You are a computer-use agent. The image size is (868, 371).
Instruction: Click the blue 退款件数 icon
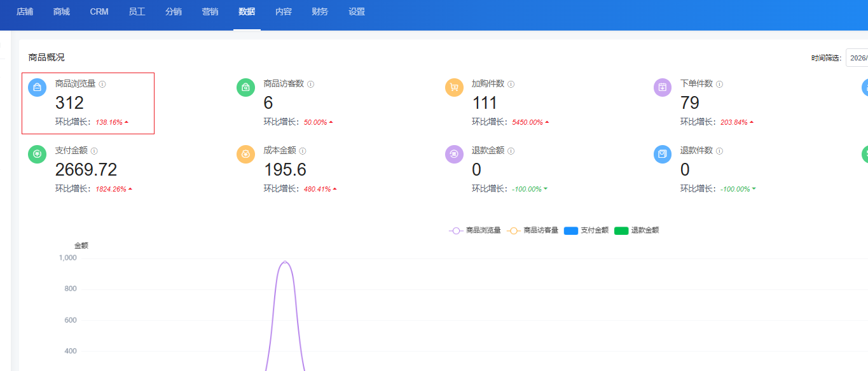point(663,155)
